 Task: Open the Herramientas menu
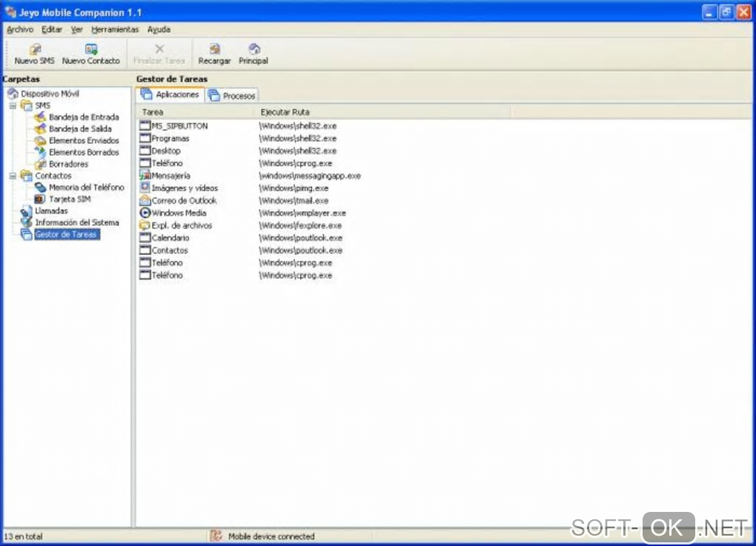click(x=115, y=30)
